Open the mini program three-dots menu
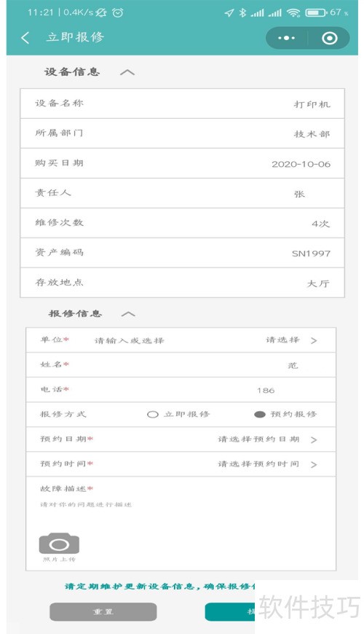The height and width of the screenshot is (634, 364). [286, 38]
